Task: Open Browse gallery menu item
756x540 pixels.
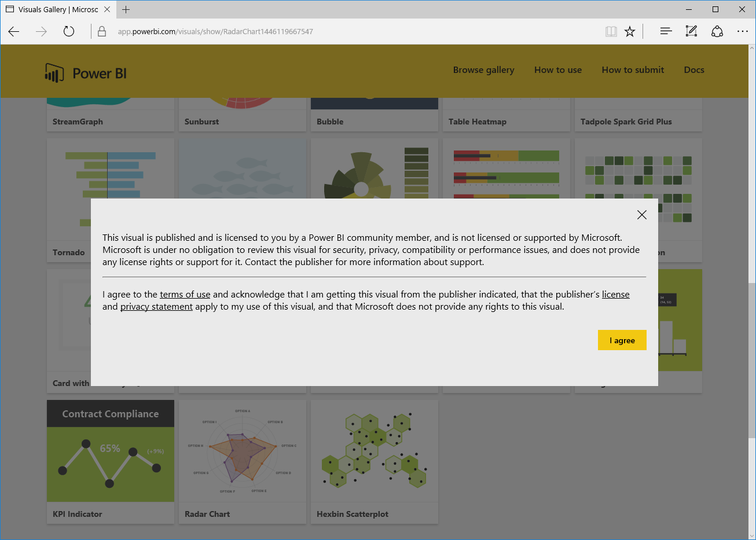Action: (483, 70)
